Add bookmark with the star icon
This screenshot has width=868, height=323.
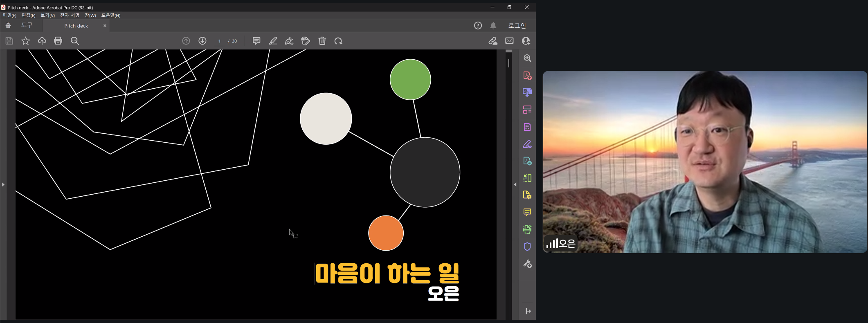click(x=26, y=41)
